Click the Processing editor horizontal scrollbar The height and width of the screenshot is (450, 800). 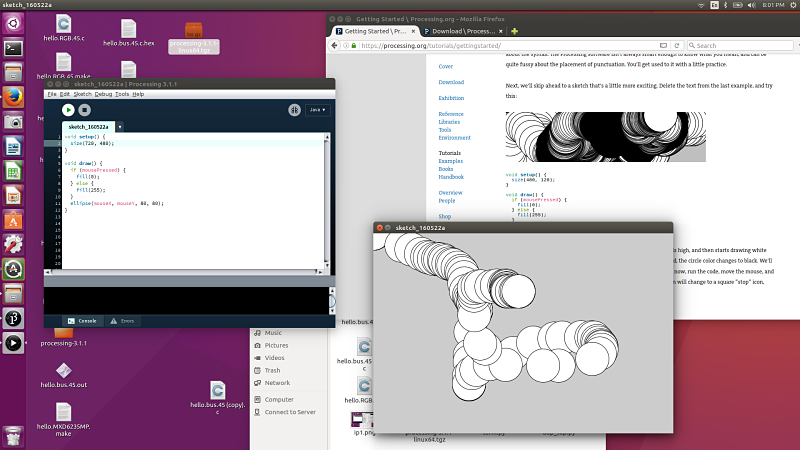coord(185,272)
